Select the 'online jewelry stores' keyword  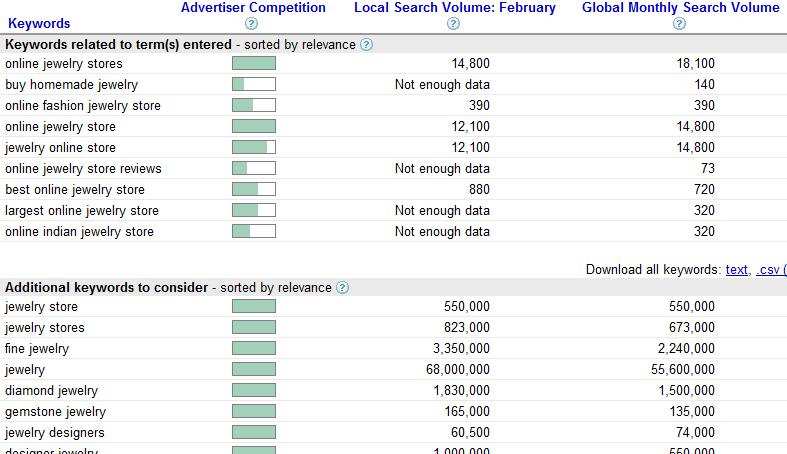click(x=64, y=64)
